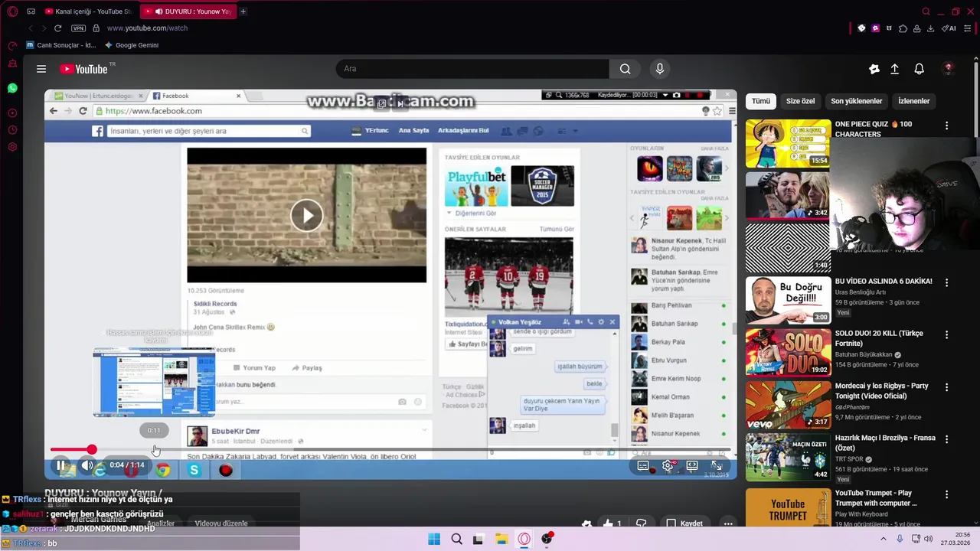Switch the player to theater mode
980x551 pixels.
692,465
